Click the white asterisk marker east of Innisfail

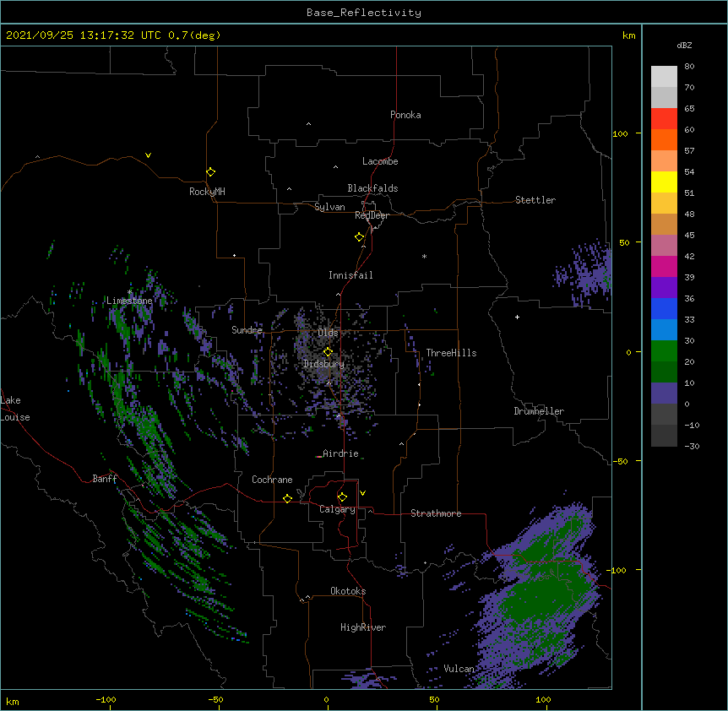point(424,256)
